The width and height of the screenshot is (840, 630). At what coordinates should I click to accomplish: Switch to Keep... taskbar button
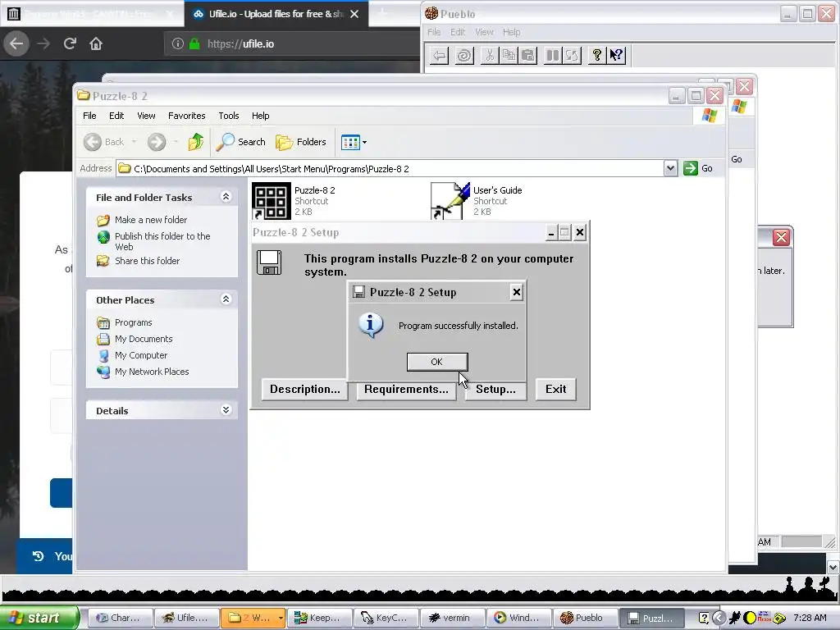319,618
